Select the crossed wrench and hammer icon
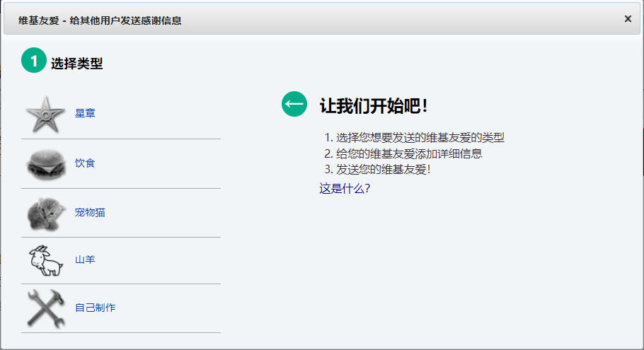Viewport: 644px width, 350px height. pyautogui.click(x=47, y=308)
